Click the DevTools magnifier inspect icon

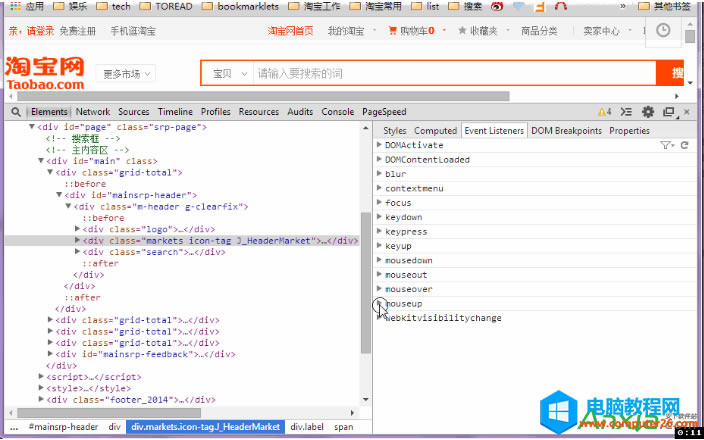tap(16, 112)
